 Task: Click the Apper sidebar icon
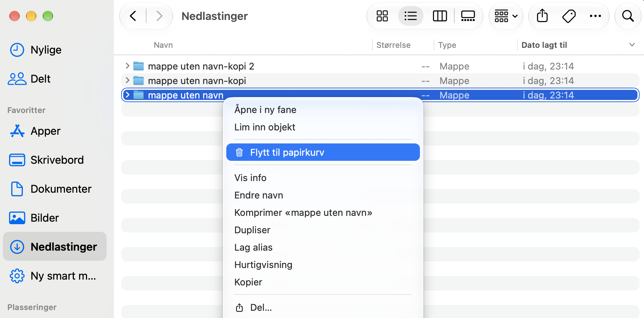tap(17, 131)
